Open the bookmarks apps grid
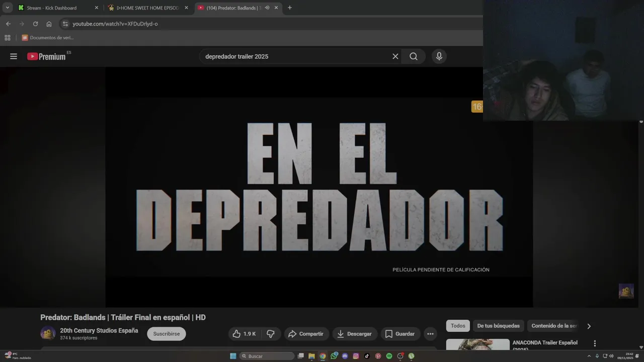This screenshot has height=362, width=644. 8,38
